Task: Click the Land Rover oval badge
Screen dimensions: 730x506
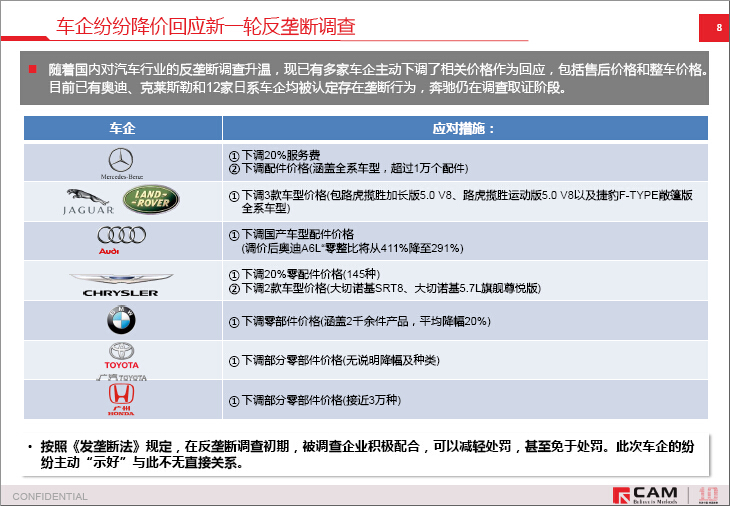Action: point(151,199)
